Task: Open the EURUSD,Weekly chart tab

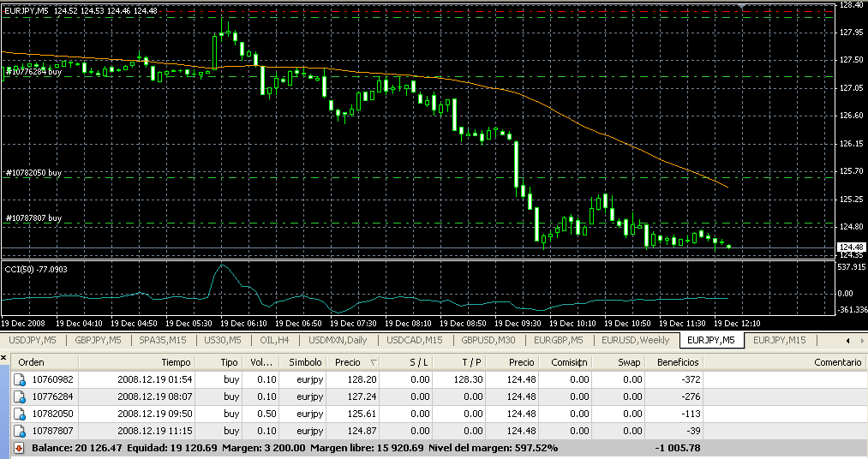Action: click(636, 341)
